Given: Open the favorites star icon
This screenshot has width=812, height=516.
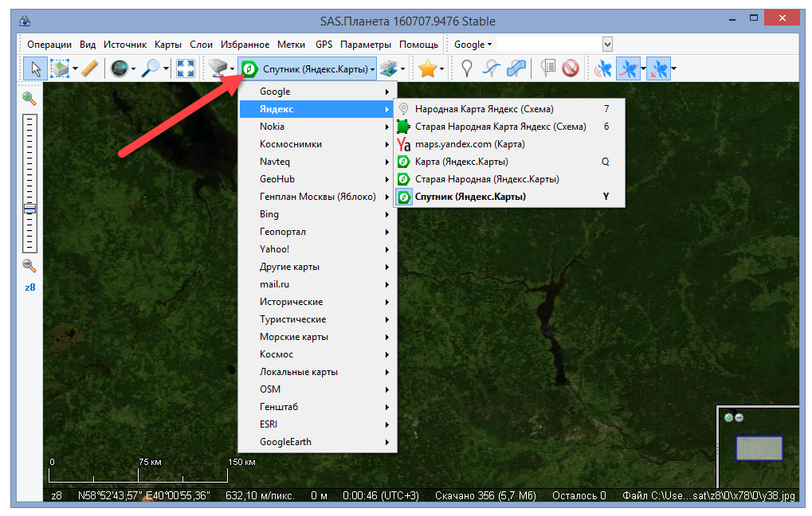Looking at the screenshot, I should tap(428, 69).
